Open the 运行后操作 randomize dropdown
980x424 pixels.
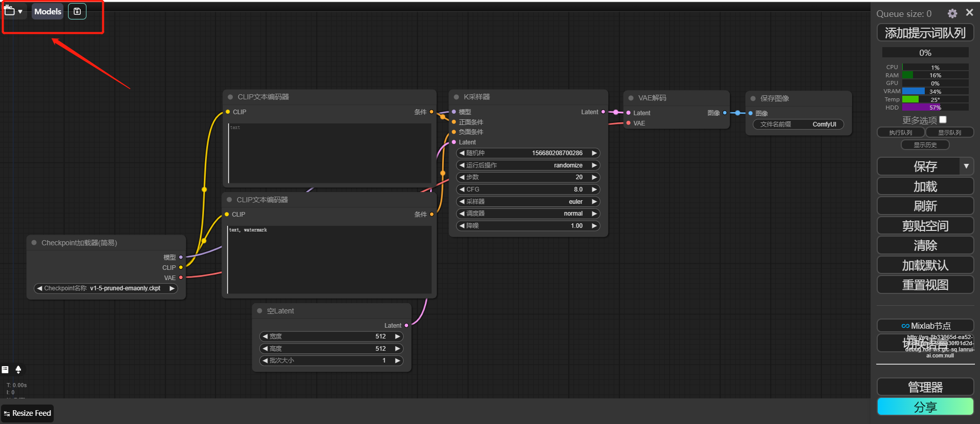(x=528, y=165)
